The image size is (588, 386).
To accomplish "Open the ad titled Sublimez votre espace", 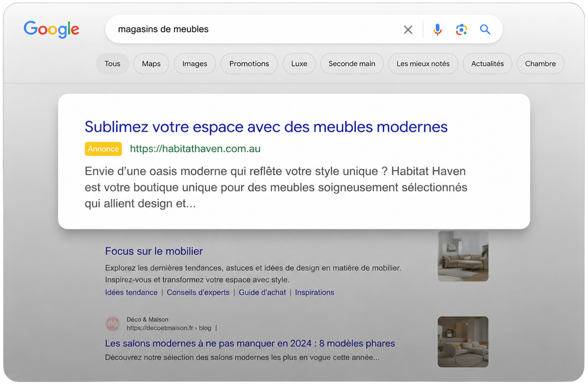I will coord(266,127).
